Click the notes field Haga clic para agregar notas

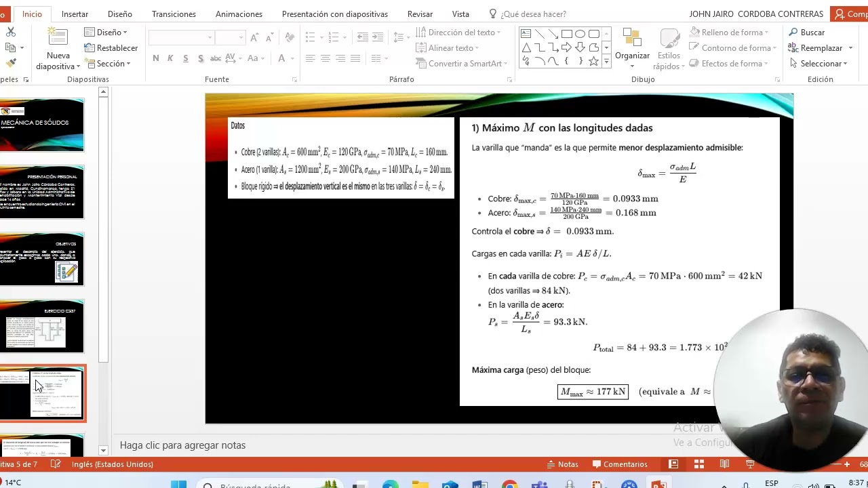(182, 445)
